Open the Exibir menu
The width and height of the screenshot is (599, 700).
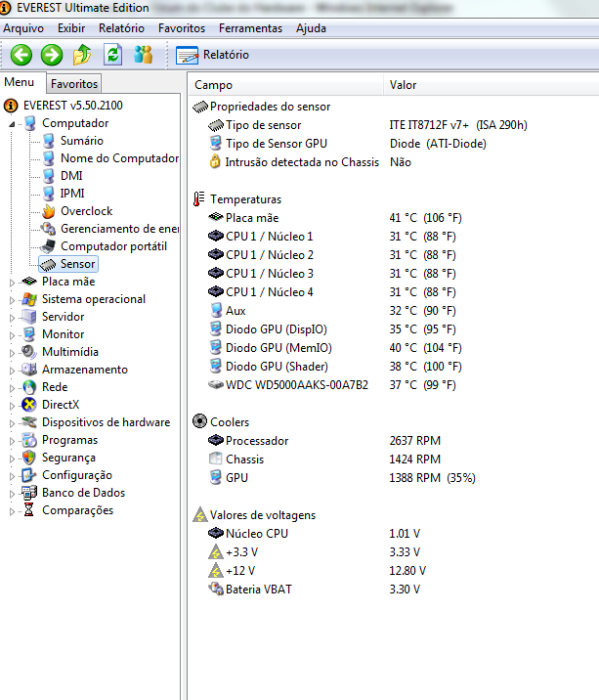click(71, 28)
